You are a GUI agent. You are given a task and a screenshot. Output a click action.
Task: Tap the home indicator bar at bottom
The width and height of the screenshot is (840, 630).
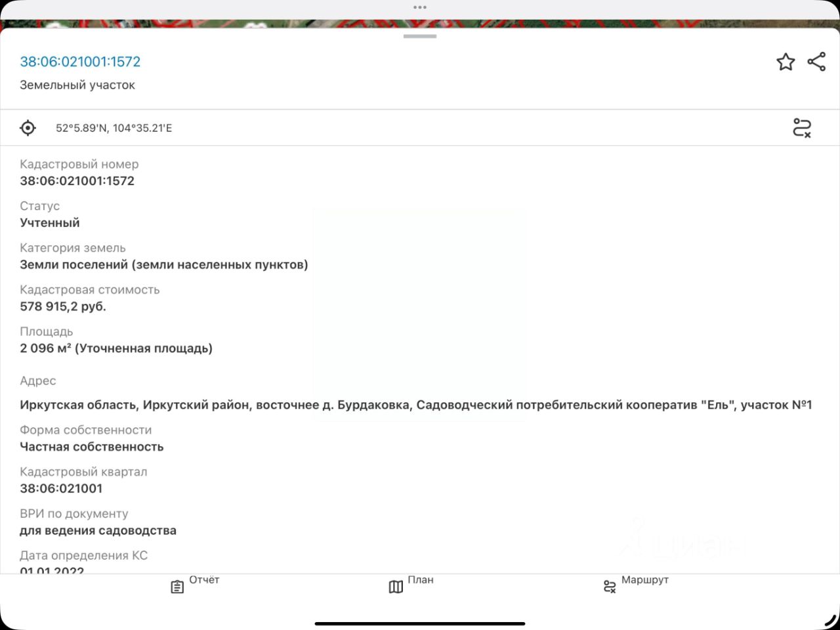tap(420, 623)
